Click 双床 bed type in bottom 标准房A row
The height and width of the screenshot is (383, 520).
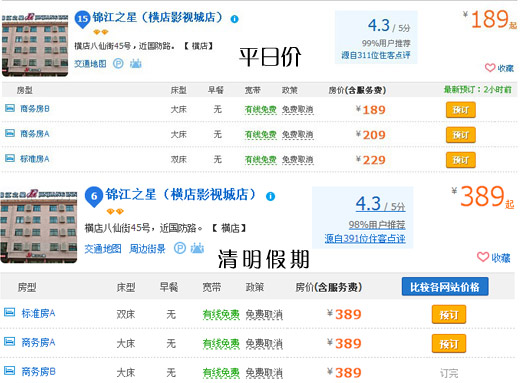point(126,314)
